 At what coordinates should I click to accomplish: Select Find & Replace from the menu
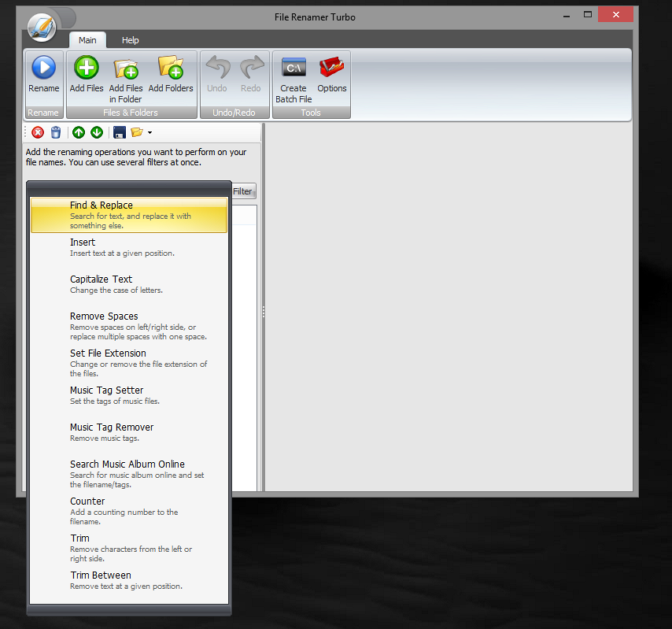(129, 215)
